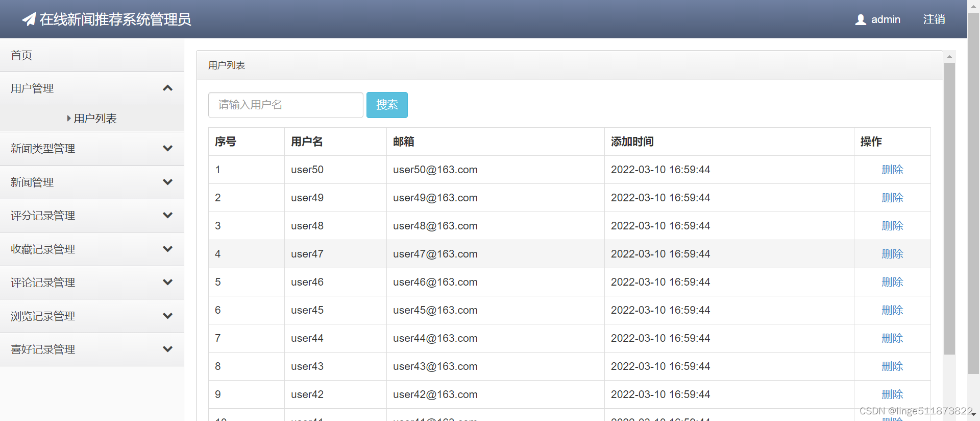This screenshot has width=980, height=421.
Task: Expand the 新闻类型管理 chevron
Action: tap(167, 149)
